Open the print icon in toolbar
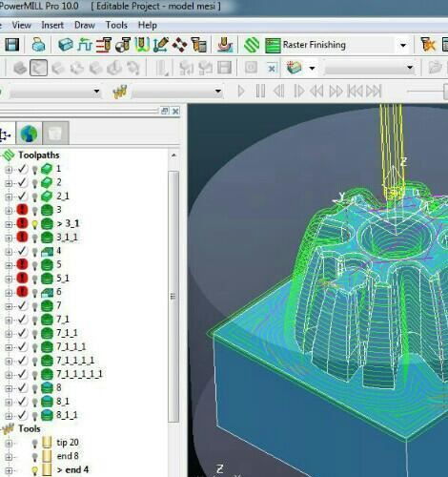 click(x=40, y=45)
